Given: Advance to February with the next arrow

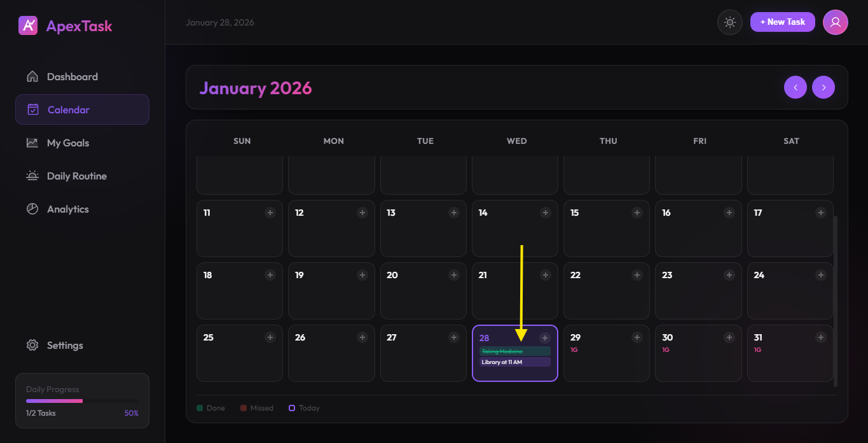Looking at the screenshot, I should click(x=823, y=87).
